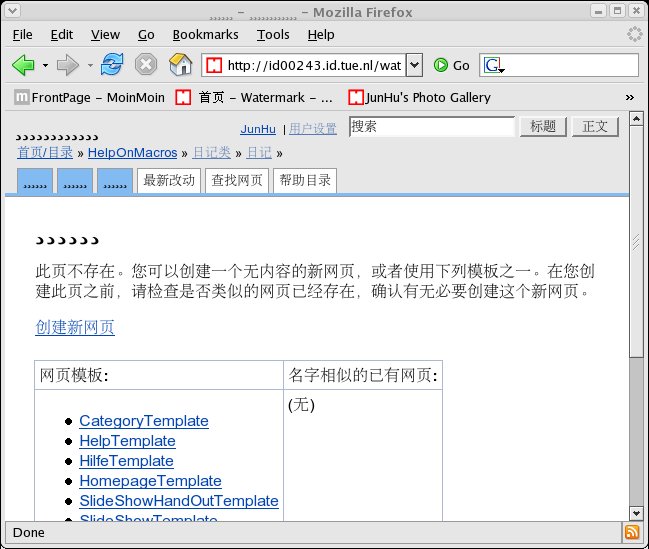
Task: Click the vertical page scrollbar
Action: coord(636,300)
